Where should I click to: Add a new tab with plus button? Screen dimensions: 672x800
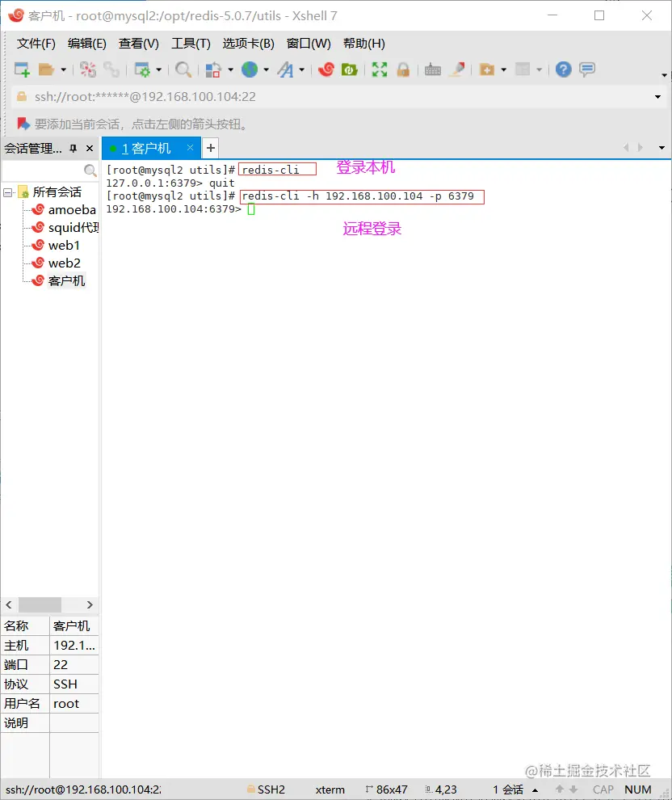click(x=211, y=148)
